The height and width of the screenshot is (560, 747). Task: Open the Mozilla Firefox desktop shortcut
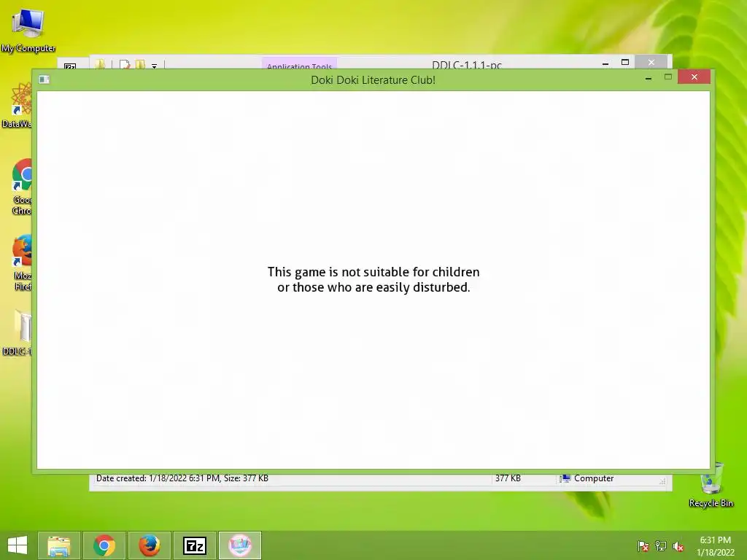(x=22, y=262)
